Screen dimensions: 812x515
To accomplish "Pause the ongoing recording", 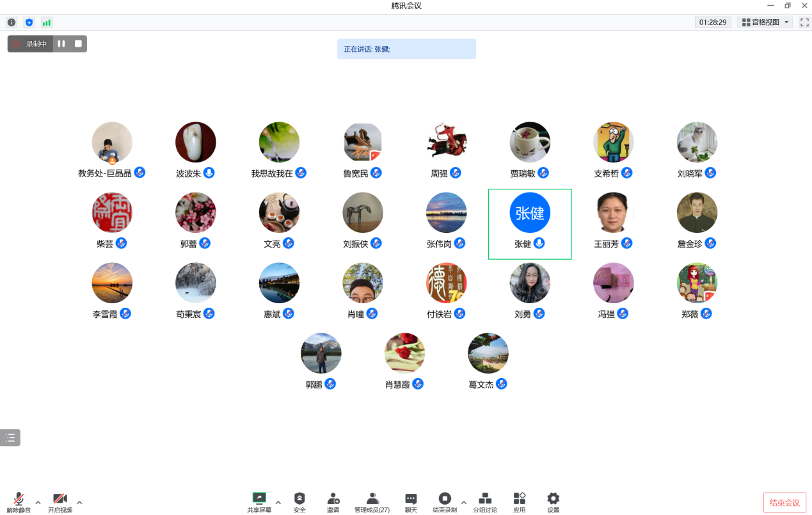I will pyautogui.click(x=61, y=44).
